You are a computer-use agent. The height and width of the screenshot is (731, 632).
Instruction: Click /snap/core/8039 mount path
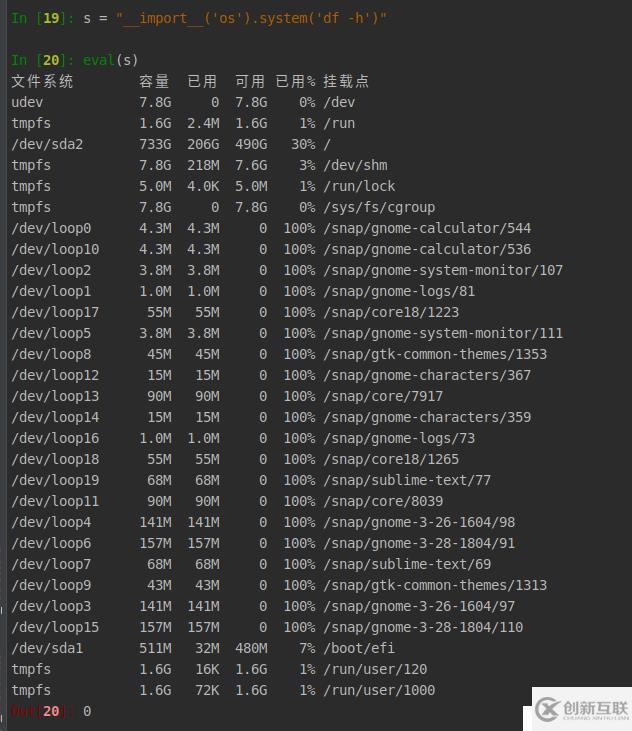pos(383,501)
